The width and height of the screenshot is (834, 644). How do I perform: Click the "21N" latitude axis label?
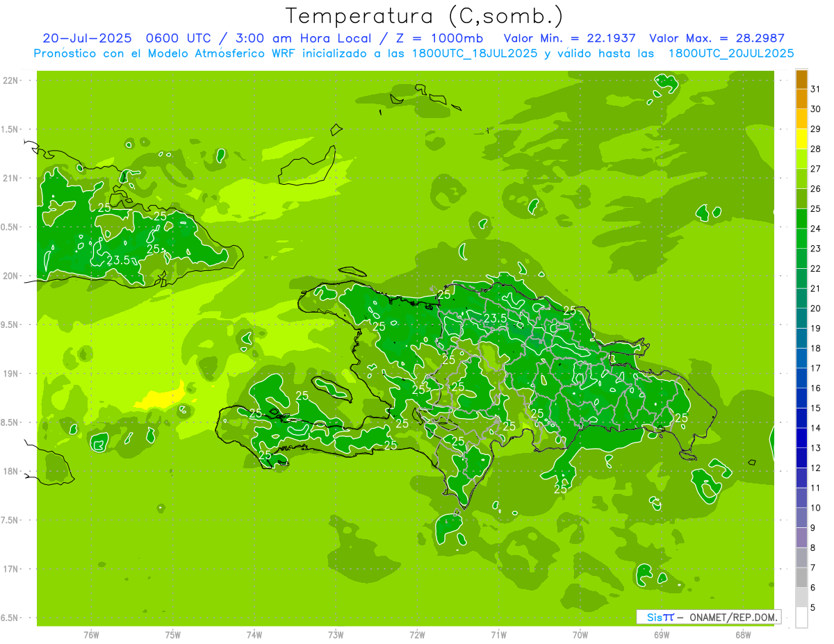[x=9, y=178]
